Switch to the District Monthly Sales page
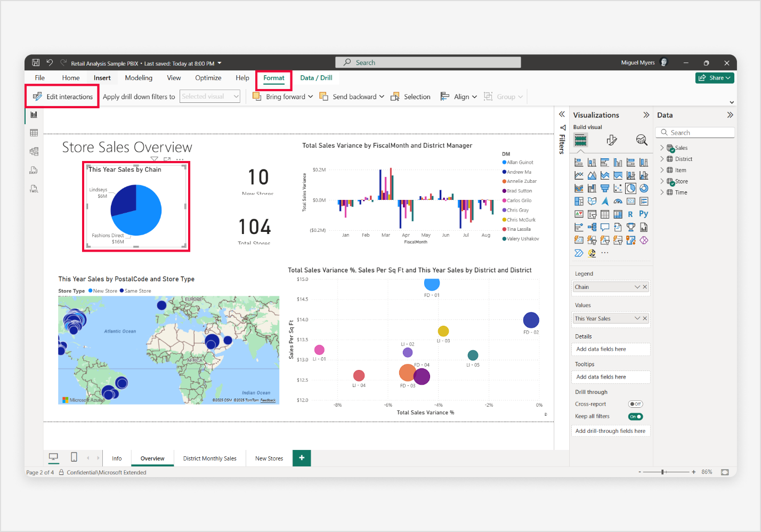The image size is (761, 532). point(210,458)
